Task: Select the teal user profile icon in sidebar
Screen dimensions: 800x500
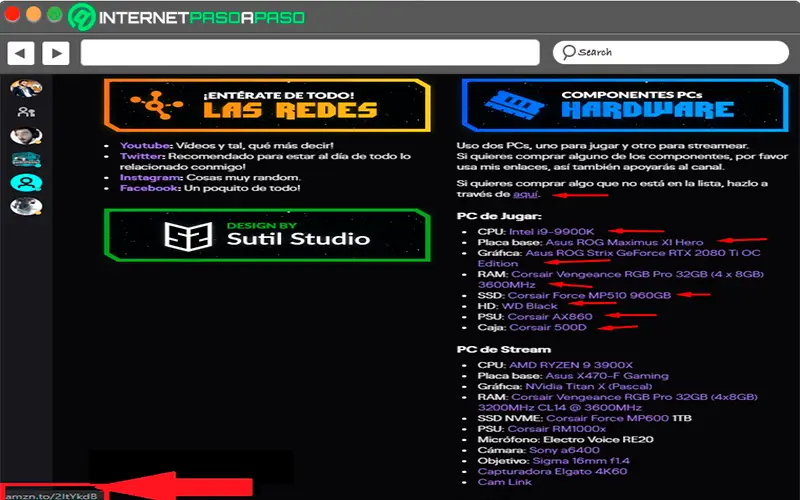Action: click(x=26, y=183)
